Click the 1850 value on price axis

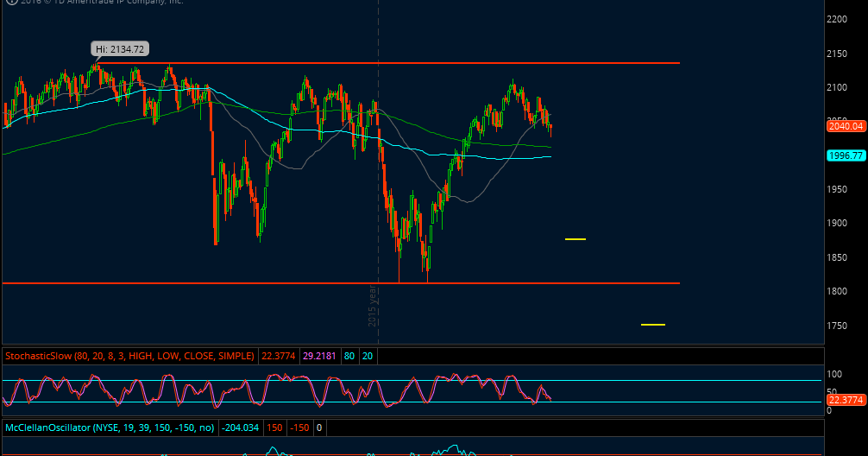[836, 257]
